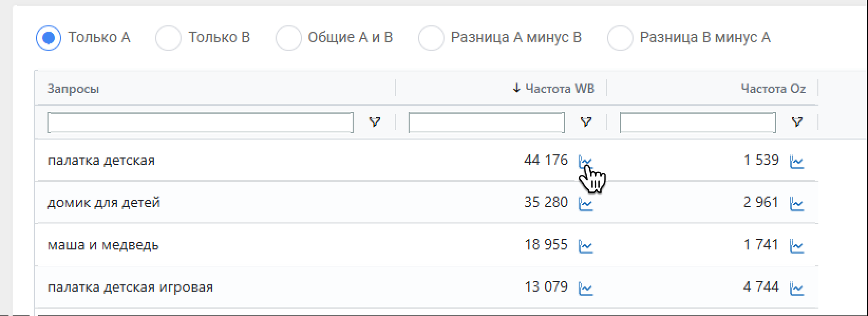This screenshot has height=316, width=868.
Task: View Oz trend chart for маша и медведь
Action: click(x=796, y=246)
